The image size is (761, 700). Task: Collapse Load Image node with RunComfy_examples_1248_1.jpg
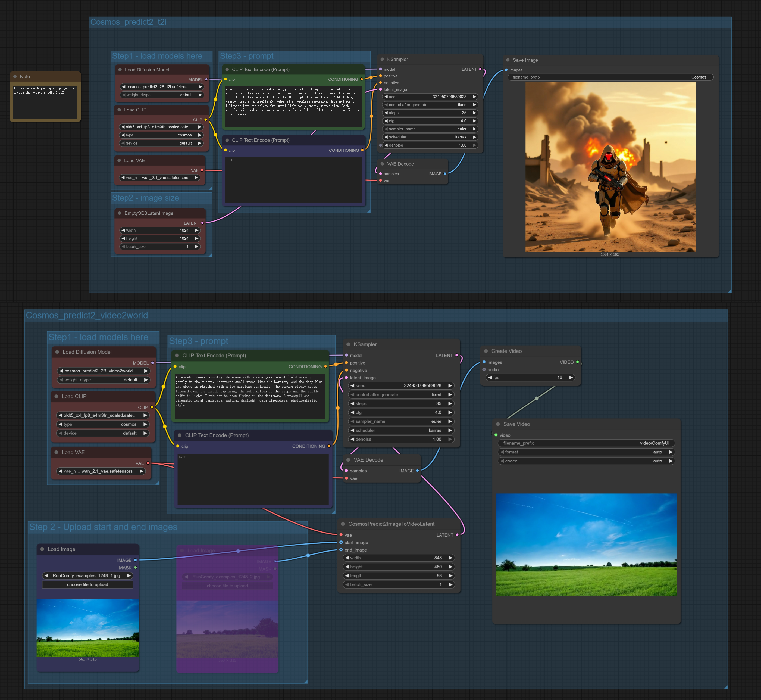point(42,549)
